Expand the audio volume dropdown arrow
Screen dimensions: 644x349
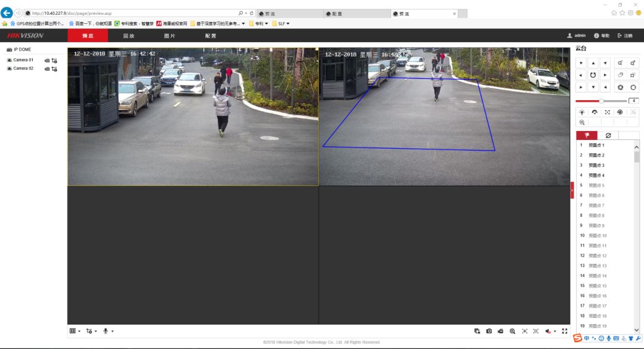click(x=555, y=331)
